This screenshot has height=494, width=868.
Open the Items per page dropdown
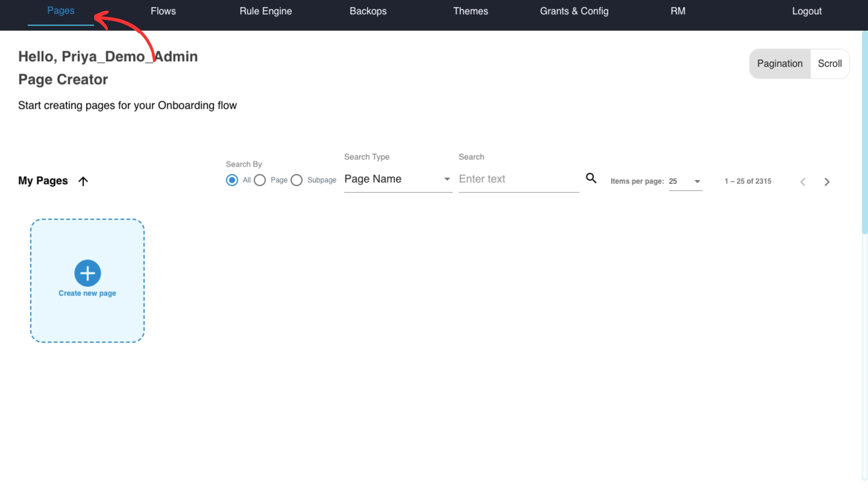[x=685, y=182]
